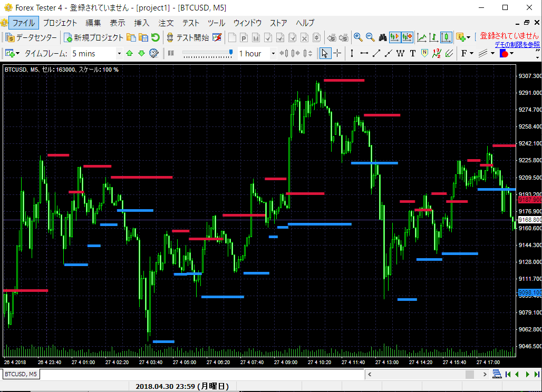Screen dimensions: 542x392
Task: Select the trend line drawing tool
Action: [x=376, y=54]
